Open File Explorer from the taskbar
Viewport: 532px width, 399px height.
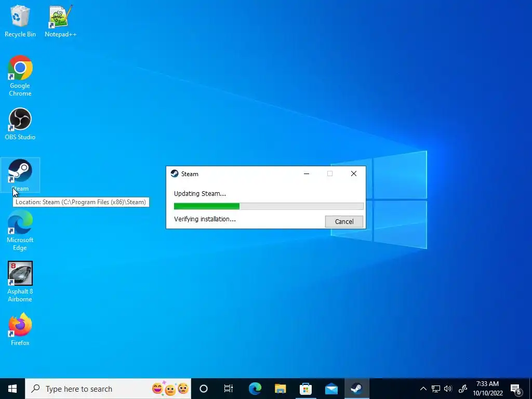[280, 389]
